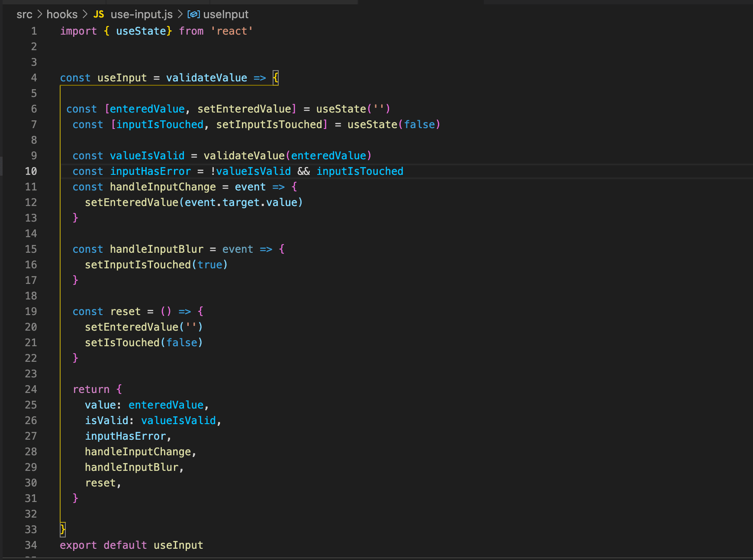Open the 'hooks' breadcrumb folder
This screenshot has width=753, height=560.
(62, 14)
